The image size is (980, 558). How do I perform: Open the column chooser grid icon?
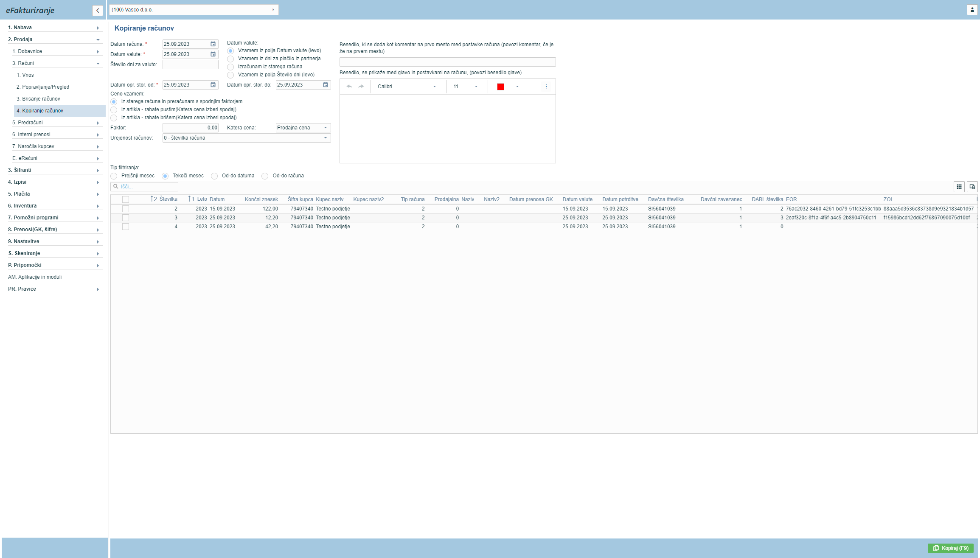point(959,187)
